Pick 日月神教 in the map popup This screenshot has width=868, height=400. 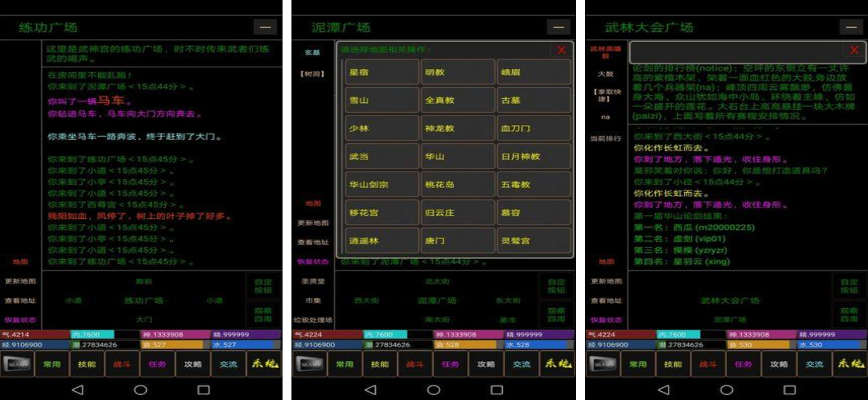(x=533, y=156)
